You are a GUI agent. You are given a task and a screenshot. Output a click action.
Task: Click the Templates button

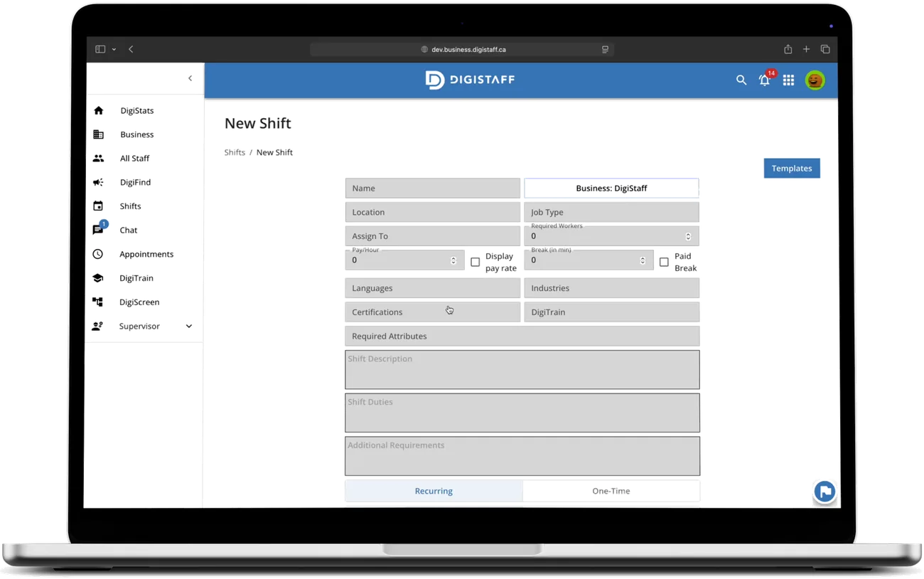[x=792, y=169]
